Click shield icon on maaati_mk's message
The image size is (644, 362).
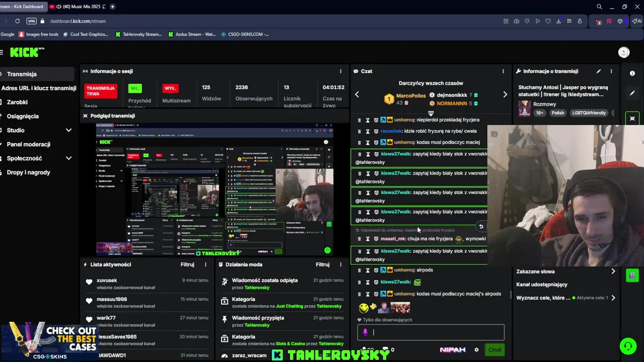(376, 239)
